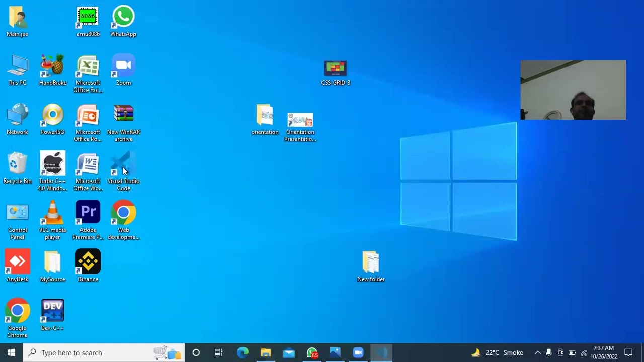Select the Visual Studio Code desktop shortcut
644x362 pixels.
123,172
